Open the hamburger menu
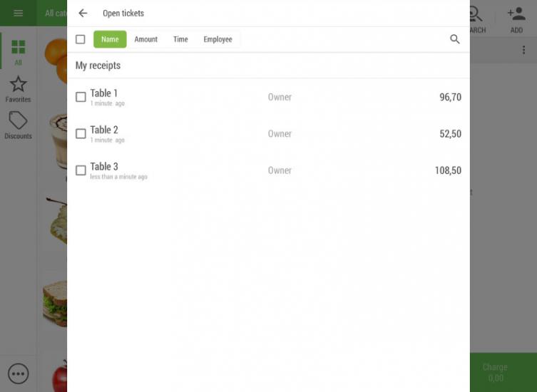Viewport: 537px width, 392px height. [18, 13]
